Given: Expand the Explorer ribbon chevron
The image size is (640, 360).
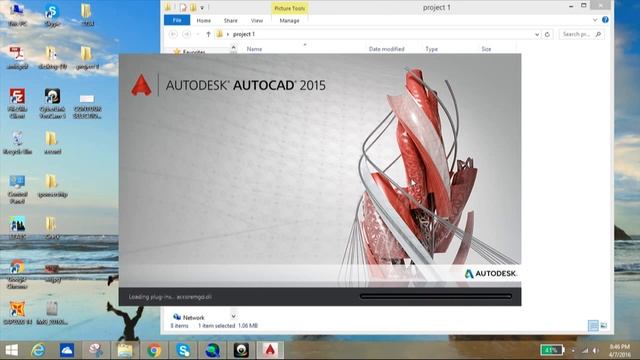Looking at the screenshot, I should pos(595,20).
